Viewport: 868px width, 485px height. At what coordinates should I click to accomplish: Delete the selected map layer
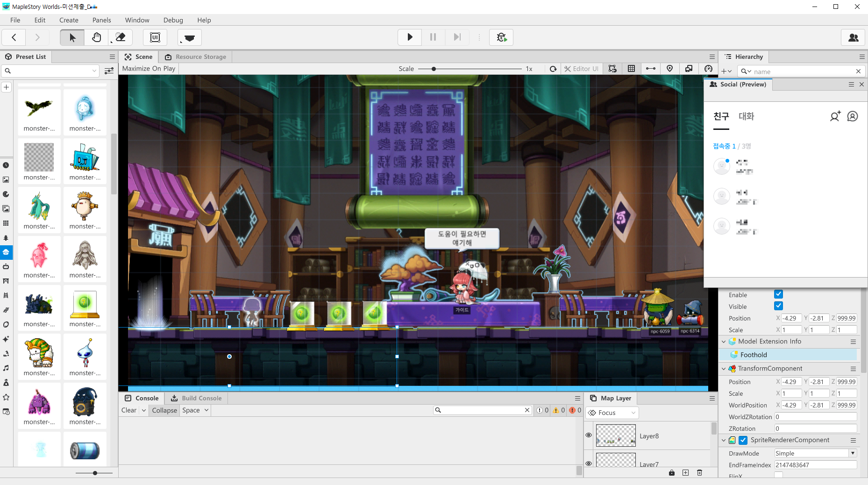click(699, 472)
